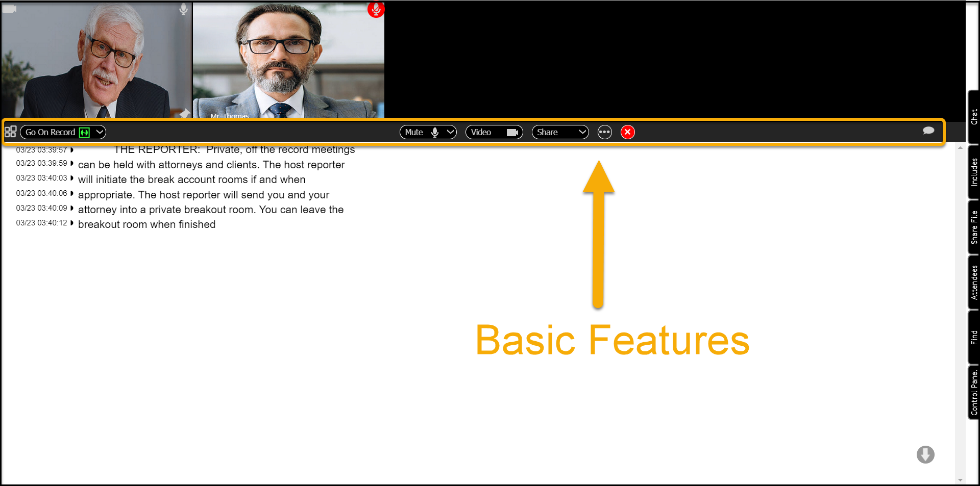Click gray microphone icon on first video

pos(183,9)
